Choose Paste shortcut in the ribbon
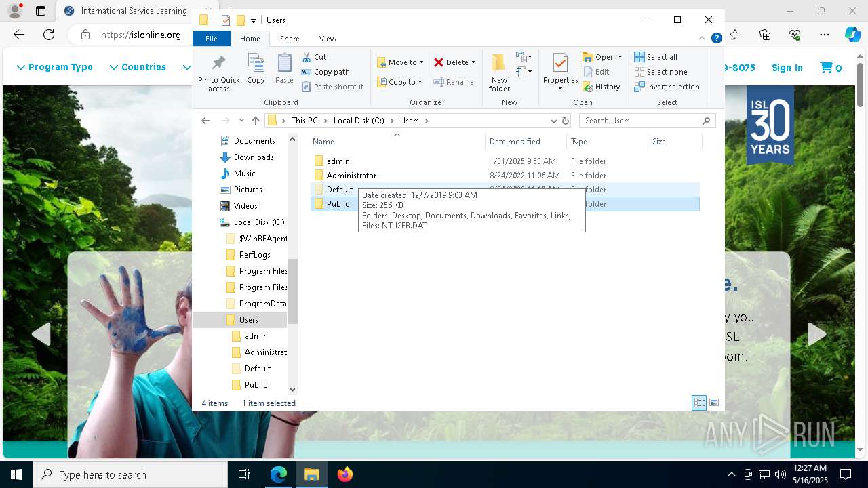The image size is (868, 488). coord(332,87)
